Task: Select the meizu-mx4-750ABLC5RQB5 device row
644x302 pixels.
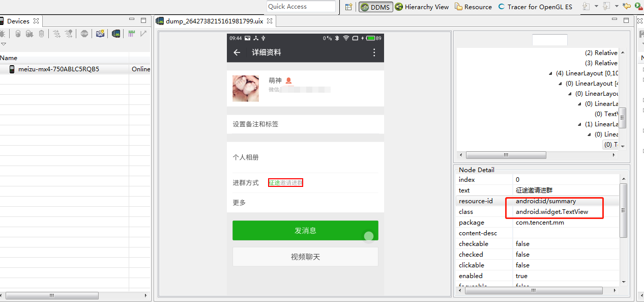Action: click(x=75, y=69)
